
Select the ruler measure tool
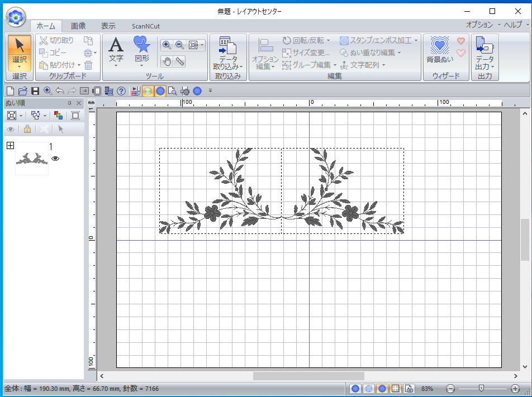(x=180, y=61)
